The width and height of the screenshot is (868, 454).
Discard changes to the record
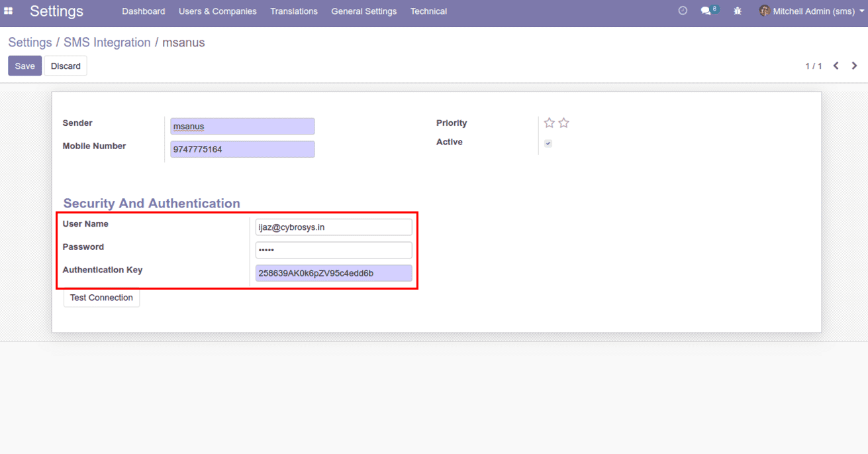pyautogui.click(x=66, y=66)
